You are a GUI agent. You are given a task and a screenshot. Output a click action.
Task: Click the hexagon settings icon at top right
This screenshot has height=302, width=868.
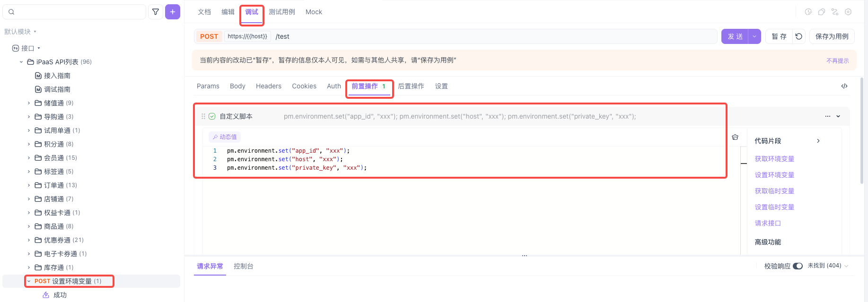(848, 12)
